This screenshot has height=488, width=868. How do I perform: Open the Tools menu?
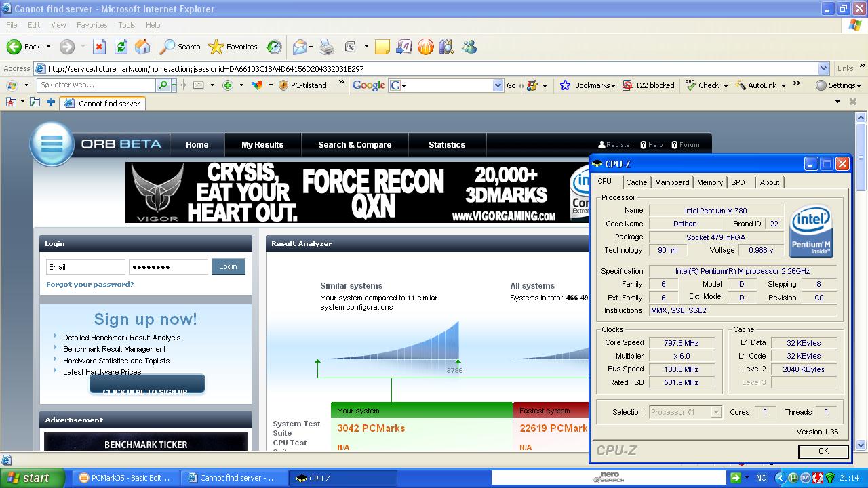click(x=127, y=25)
